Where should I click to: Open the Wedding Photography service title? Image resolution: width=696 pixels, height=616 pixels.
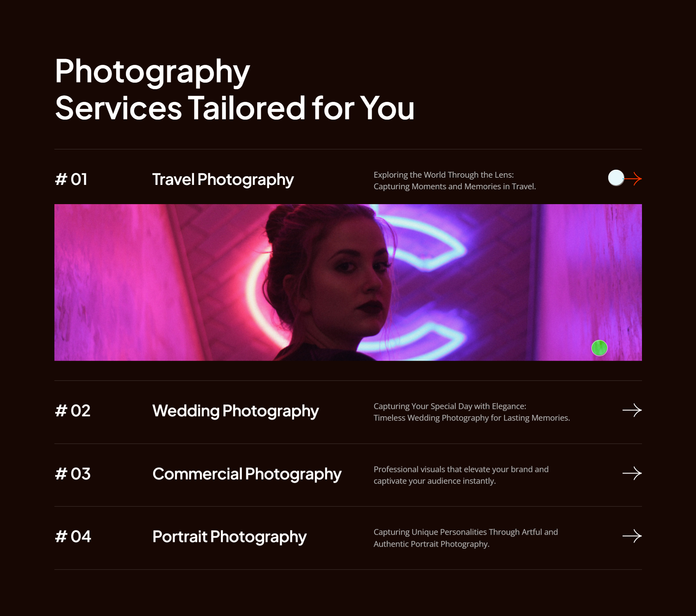coord(235,411)
